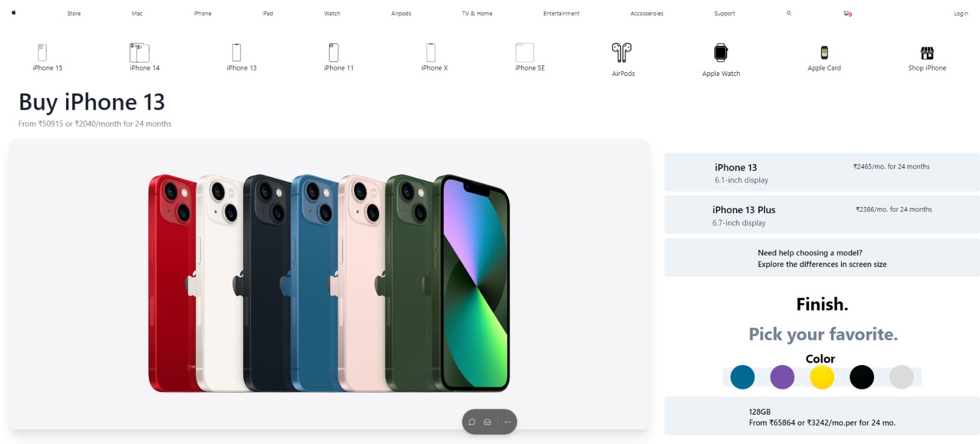980x444 pixels.
Task: Click the iPhone 13 lineup product image
Action: pyautogui.click(x=329, y=284)
